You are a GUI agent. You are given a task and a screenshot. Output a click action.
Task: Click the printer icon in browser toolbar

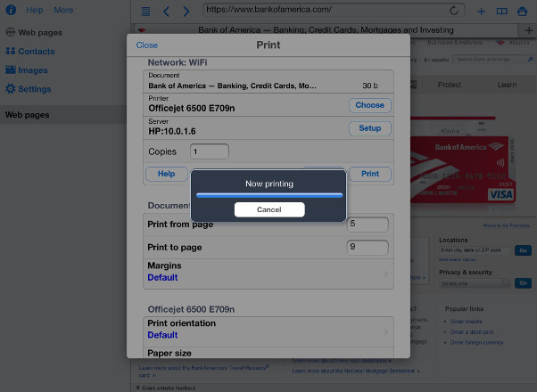pos(522,12)
